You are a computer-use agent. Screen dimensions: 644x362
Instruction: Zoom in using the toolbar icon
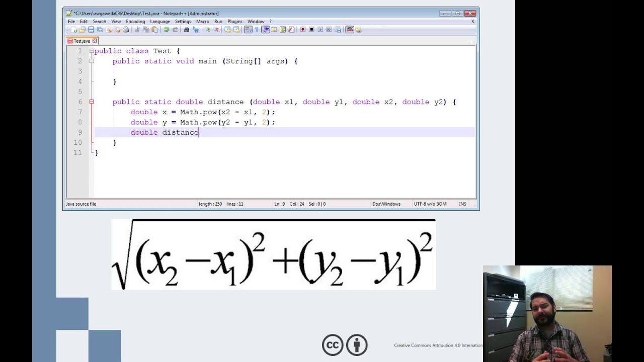pos(207,30)
